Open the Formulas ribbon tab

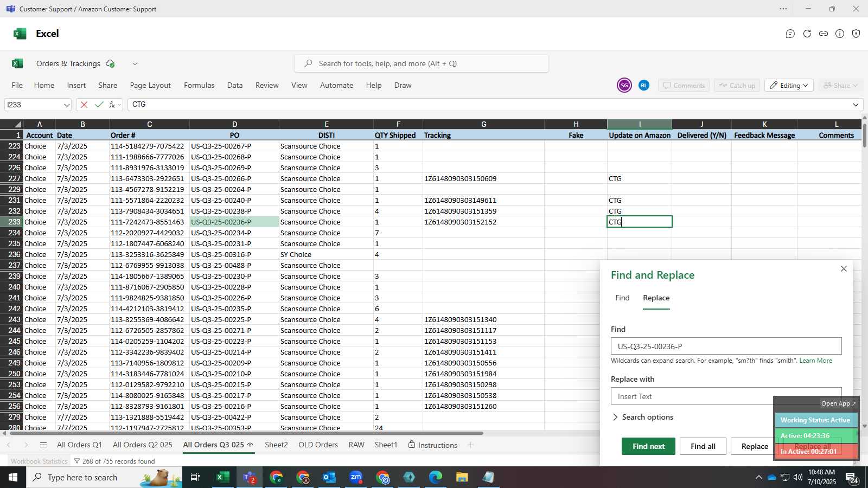tap(199, 85)
